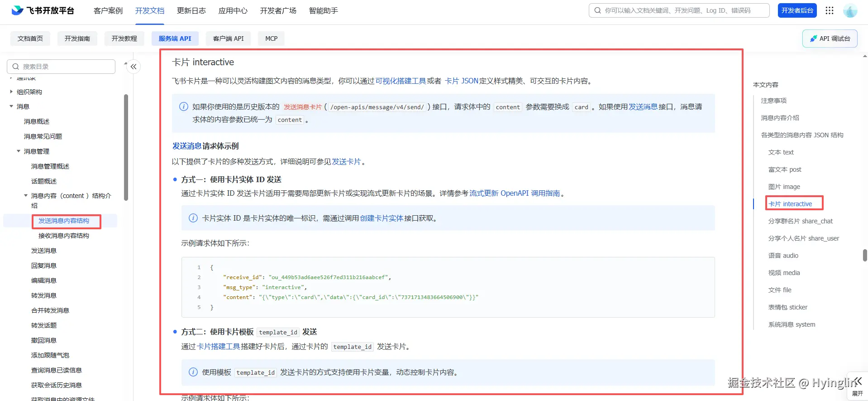Select 转发消息 in the sidebar
The image size is (868, 401).
(x=44, y=295)
